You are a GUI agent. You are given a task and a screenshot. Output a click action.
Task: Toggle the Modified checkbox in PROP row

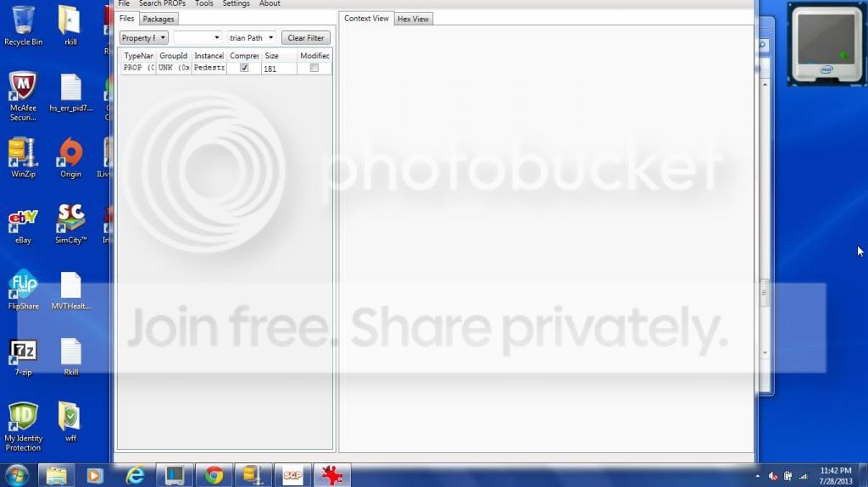coord(314,68)
